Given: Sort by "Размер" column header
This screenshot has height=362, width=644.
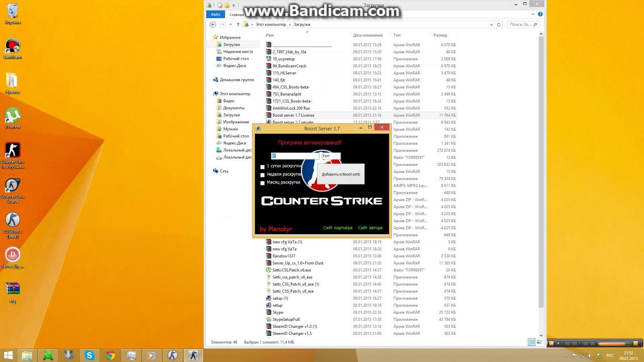Looking at the screenshot, I should 440,35.
